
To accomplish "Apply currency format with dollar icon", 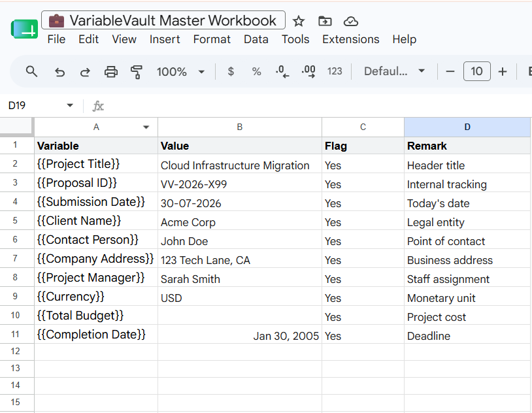I will tap(231, 71).
